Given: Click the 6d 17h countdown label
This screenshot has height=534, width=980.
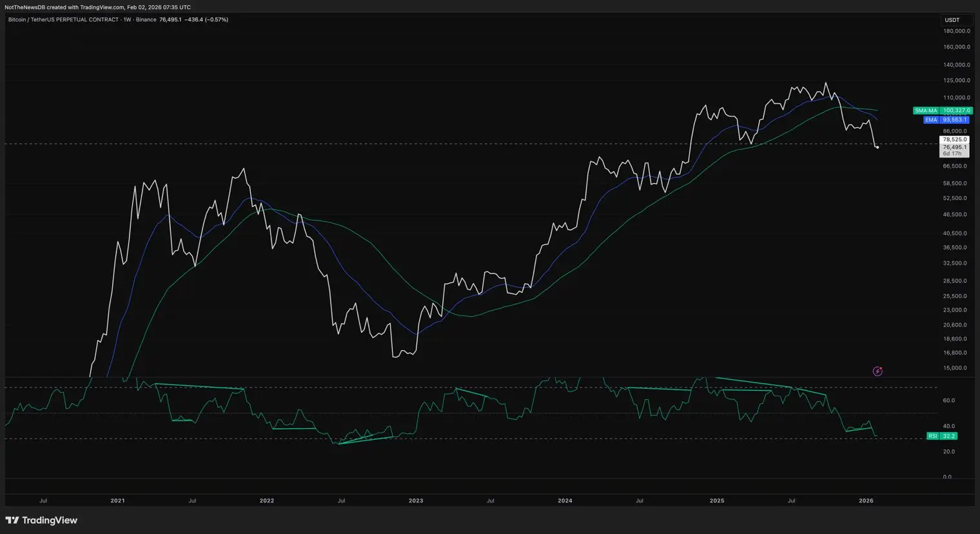Looking at the screenshot, I should tap(952, 153).
